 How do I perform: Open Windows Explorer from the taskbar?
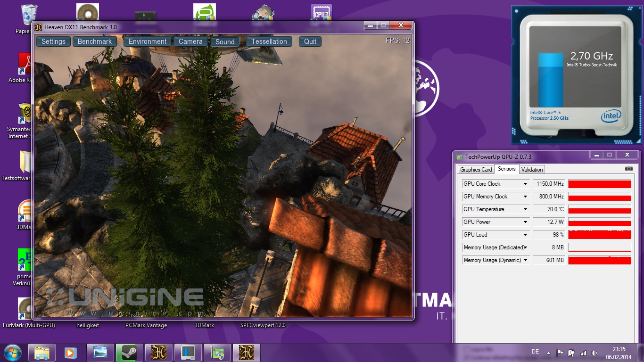click(x=42, y=353)
